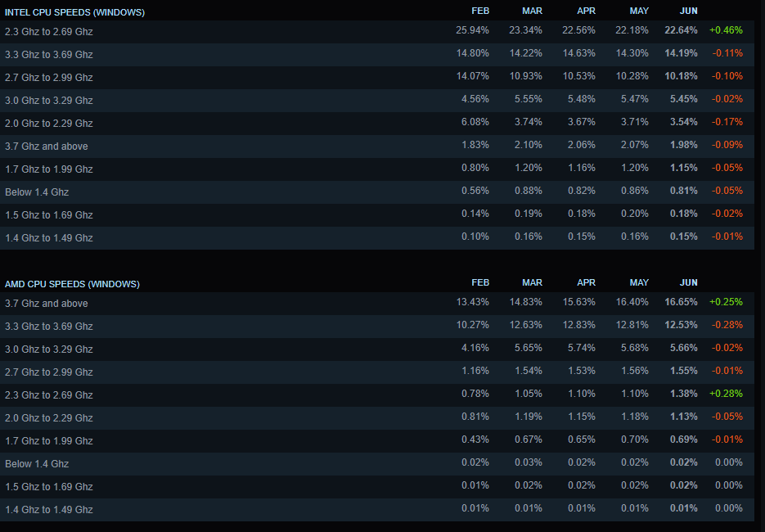This screenshot has width=765, height=532.
Task: Click the JUN column header in AMD table
Action: (x=688, y=282)
